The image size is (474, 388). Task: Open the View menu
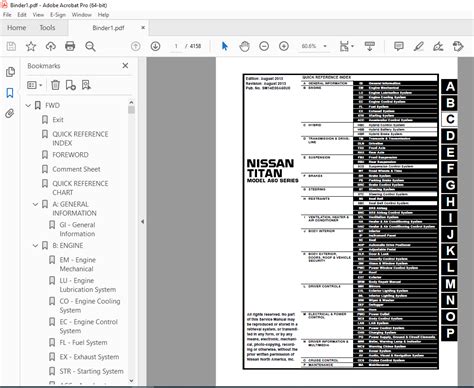click(x=38, y=15)
